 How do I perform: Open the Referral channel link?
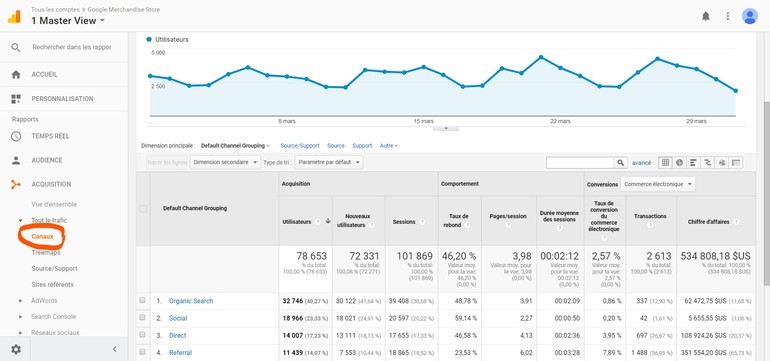(x=180, y=353)
